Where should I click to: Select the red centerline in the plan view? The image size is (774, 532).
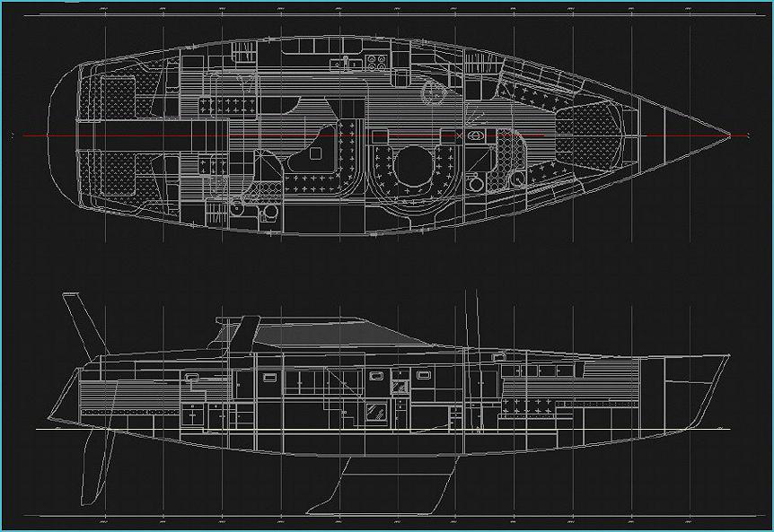pyautogui.click(x=385, y=135)
